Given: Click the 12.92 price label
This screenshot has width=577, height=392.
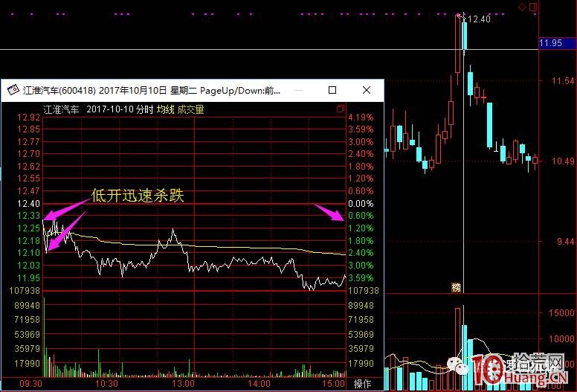Looking at the screenshot, I should click(x=29, y=118).
